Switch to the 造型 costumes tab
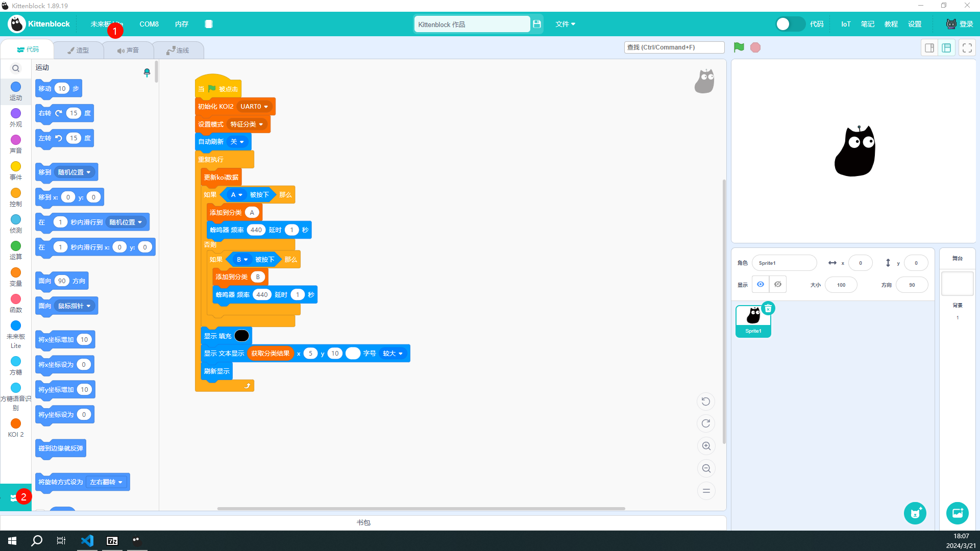The image size is (980, 551). (x=78, y=50)
